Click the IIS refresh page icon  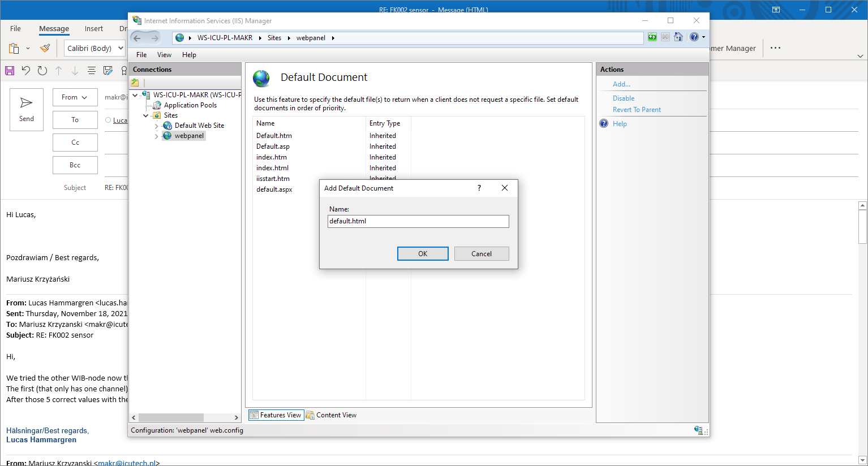(x=652, y=37)
